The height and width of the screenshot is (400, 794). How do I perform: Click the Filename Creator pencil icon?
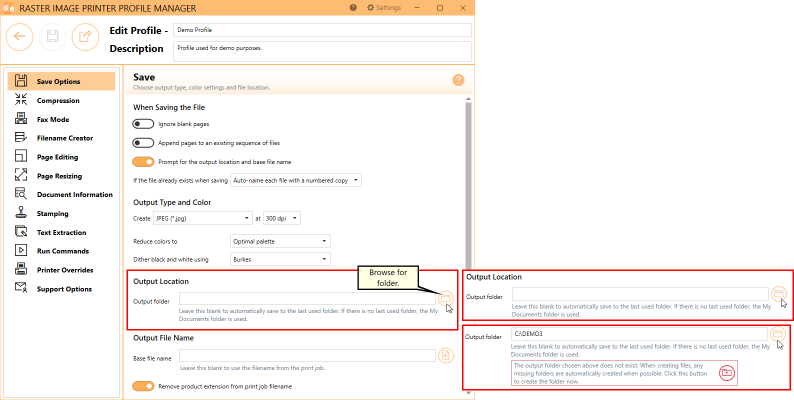coord(21,138)
